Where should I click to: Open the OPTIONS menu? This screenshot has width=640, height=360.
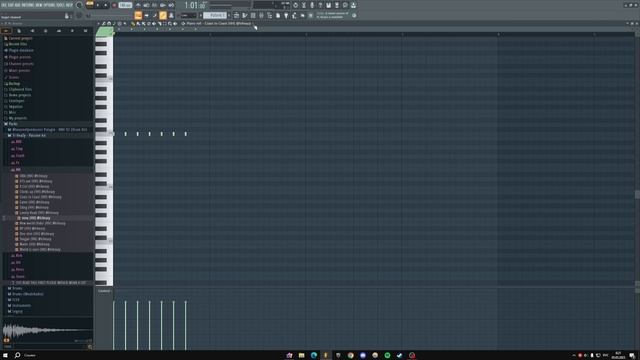49,5
